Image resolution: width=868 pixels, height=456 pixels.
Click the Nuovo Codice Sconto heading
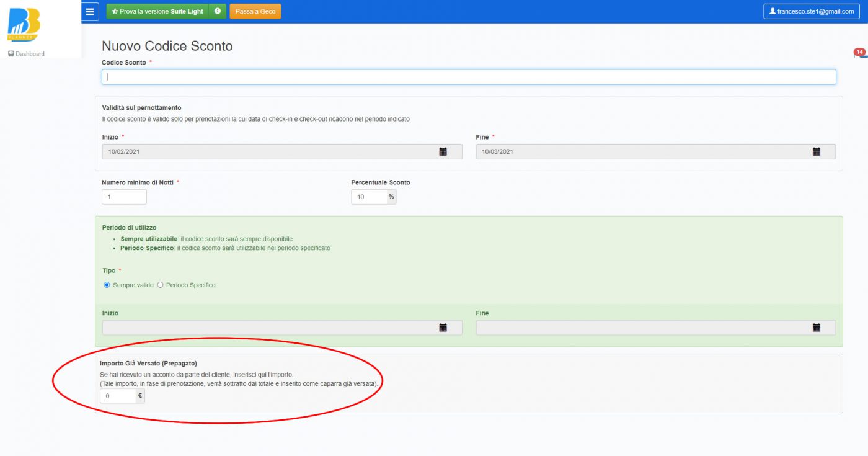[167, 46]
